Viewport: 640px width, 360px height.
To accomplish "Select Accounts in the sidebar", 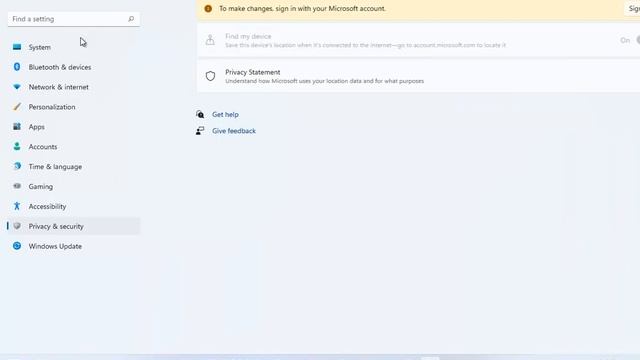I will coord(73,147).
